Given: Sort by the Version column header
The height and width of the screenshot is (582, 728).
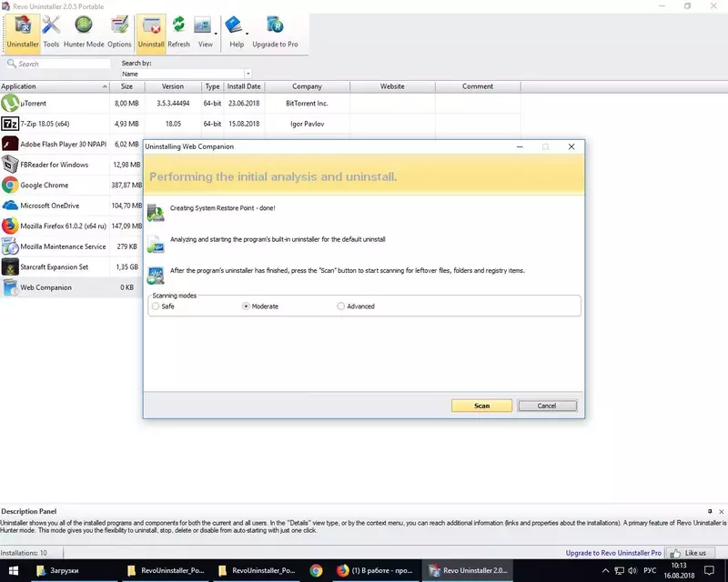Looking at the screenshot, I should [x=173, y=86].
